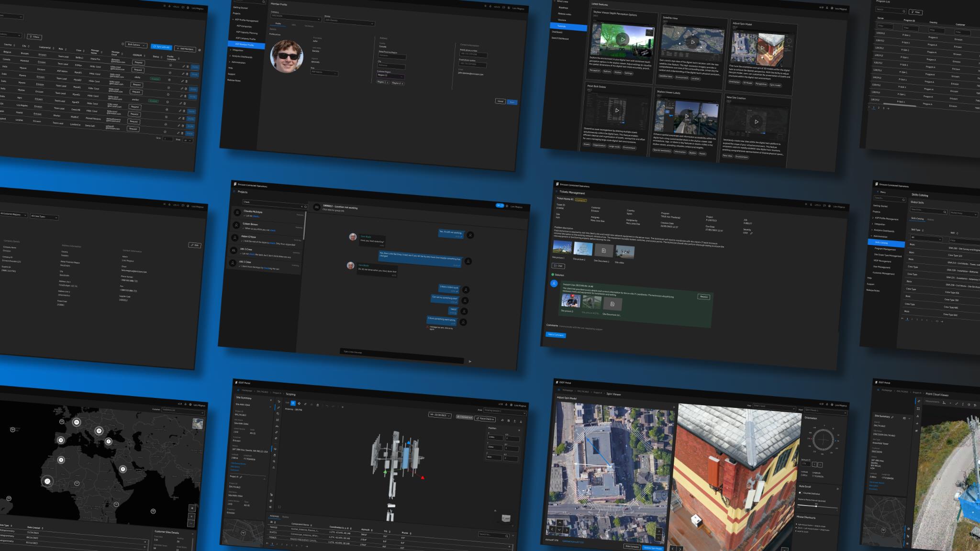Click the Filters button in members table
The image size is (980, 551).
click(x=34, y=37)
